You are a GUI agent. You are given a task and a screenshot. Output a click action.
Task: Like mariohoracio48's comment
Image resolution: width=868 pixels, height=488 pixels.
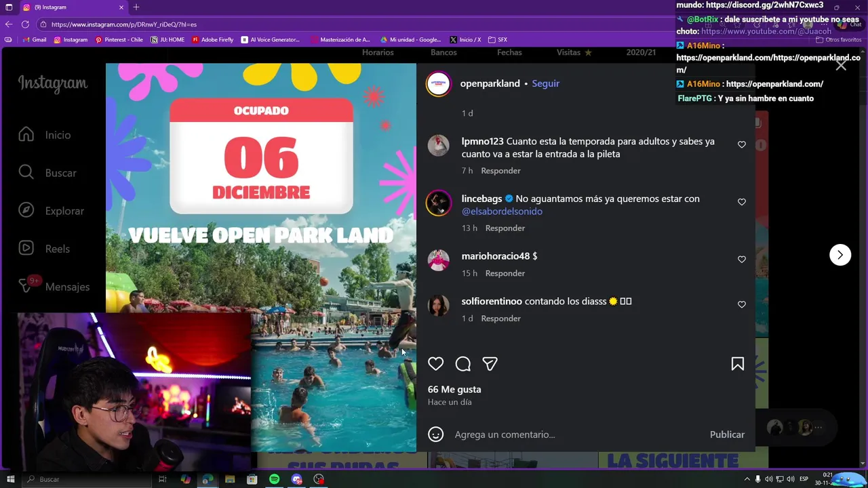tap(742, 260)
